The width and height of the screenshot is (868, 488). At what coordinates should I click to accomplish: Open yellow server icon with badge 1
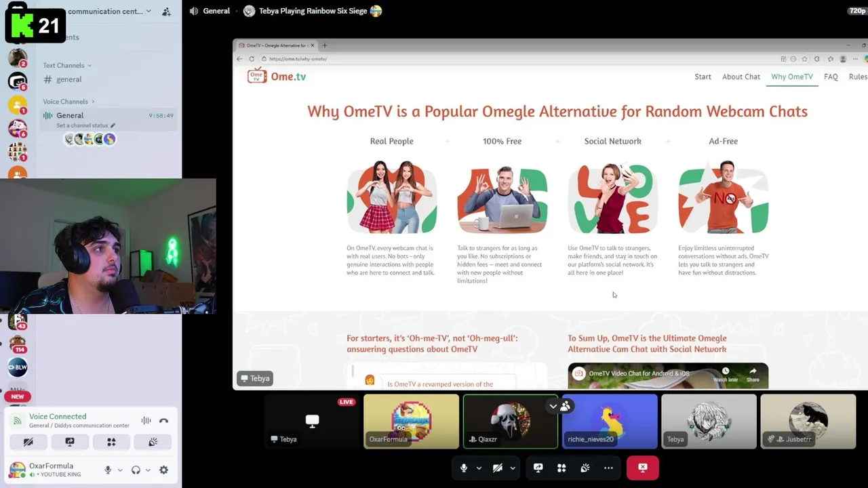(x=18, y=105)
